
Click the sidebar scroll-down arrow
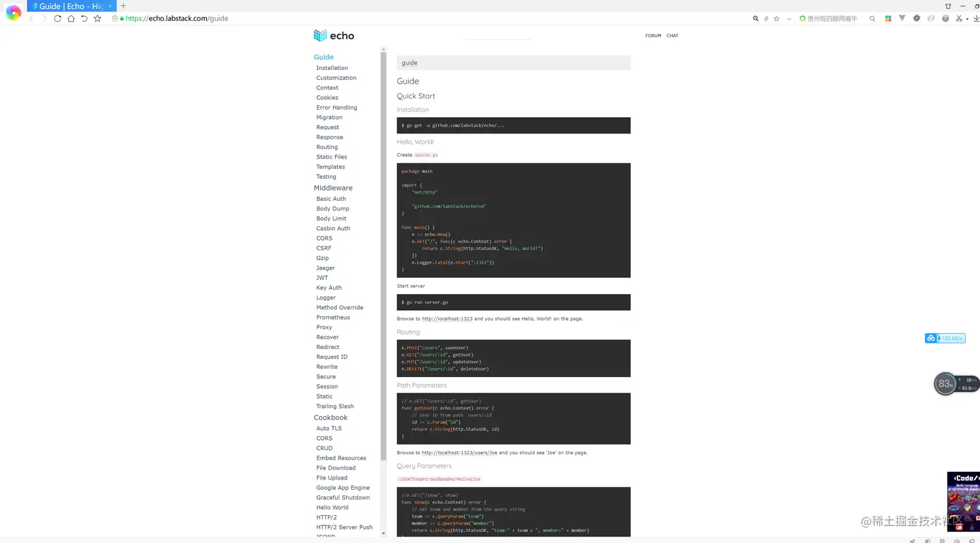pos(383,533)
